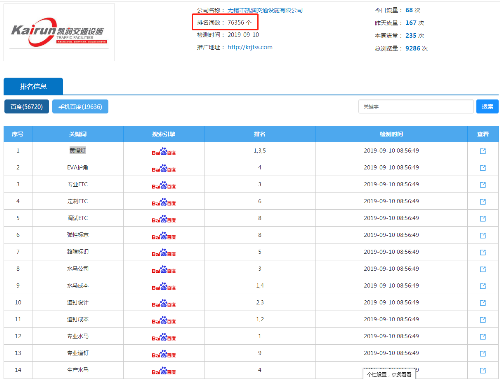The width and height of the screenshot is (500, 379).
Task: Click the "76356 个" ranking count text
Action: [239, 23]
